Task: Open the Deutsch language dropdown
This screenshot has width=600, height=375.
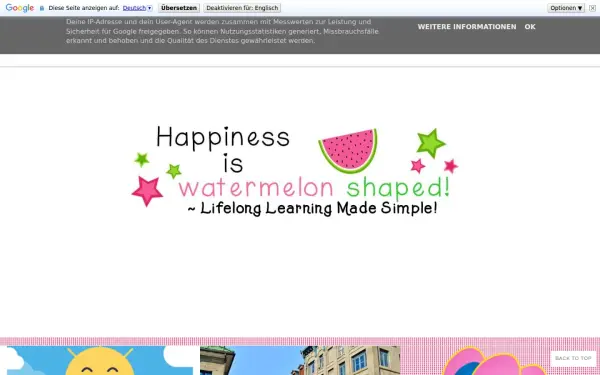Action: (x=137, y=8)
